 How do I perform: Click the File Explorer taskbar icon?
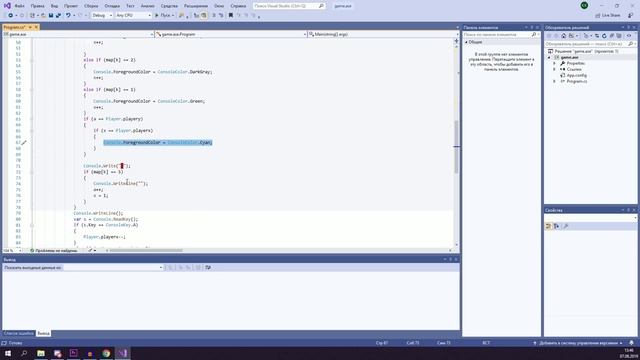pyautogui.click(x=41, y=353)
